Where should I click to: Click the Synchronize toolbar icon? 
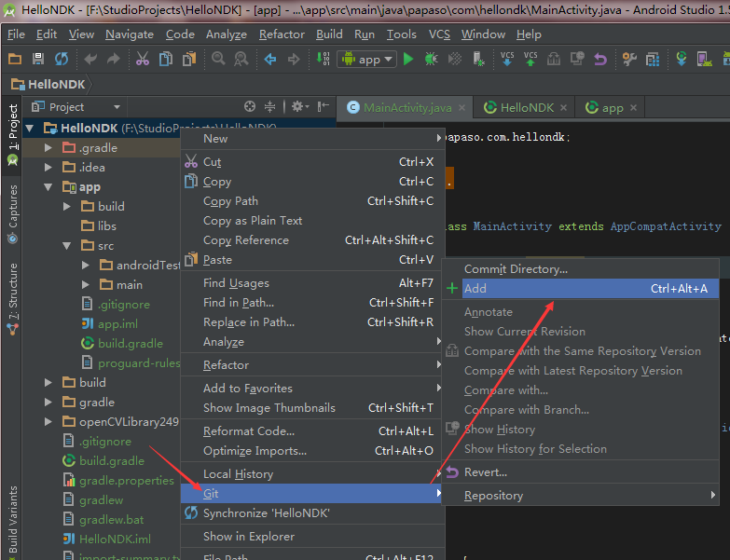62,59
